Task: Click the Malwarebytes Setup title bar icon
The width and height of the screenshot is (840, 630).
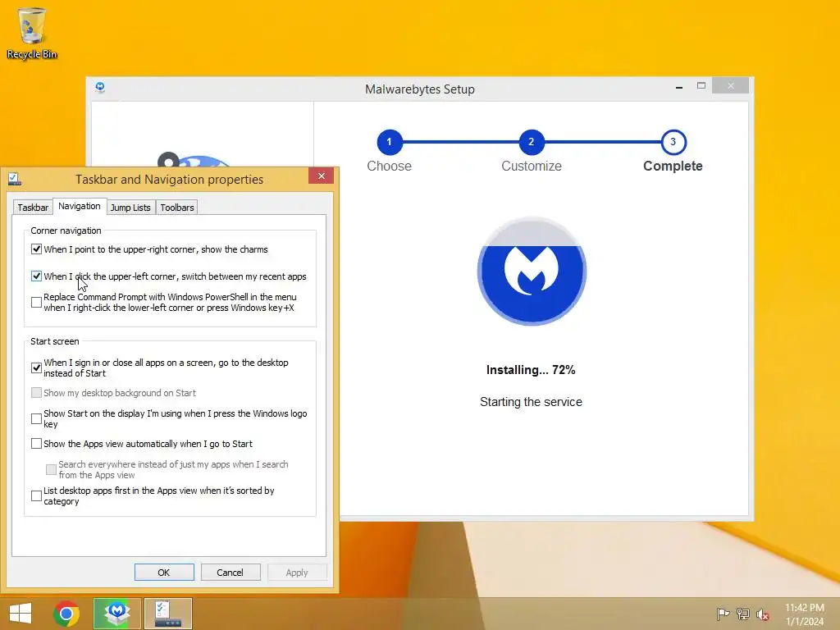Action: pos(100,87)
